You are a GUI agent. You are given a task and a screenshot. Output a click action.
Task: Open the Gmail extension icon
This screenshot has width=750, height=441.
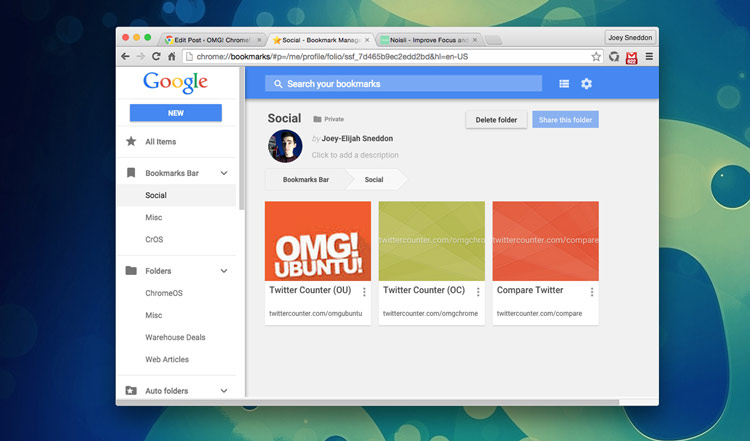point(631,57)
